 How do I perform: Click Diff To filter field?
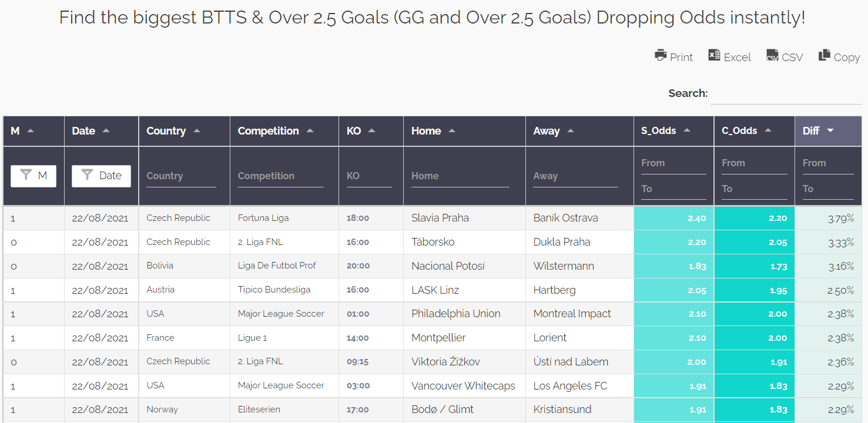pos(828,189)
